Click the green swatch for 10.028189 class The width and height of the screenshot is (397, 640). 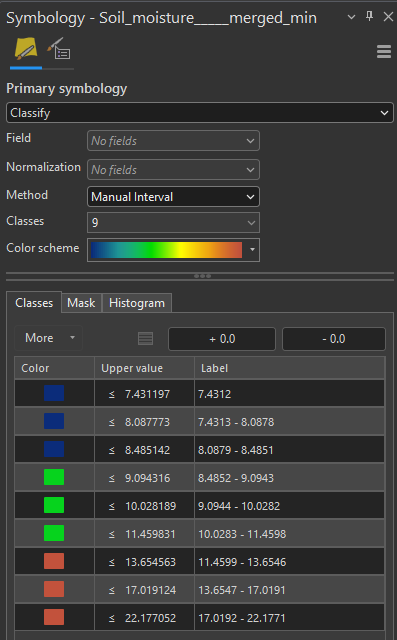pyautogui.click(x=54, y=505)
